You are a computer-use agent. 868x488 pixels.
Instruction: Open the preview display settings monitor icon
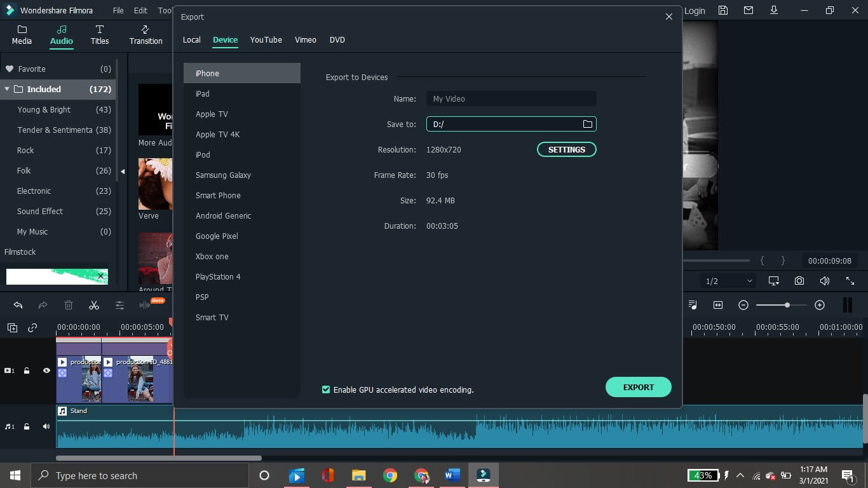(773, 281)
